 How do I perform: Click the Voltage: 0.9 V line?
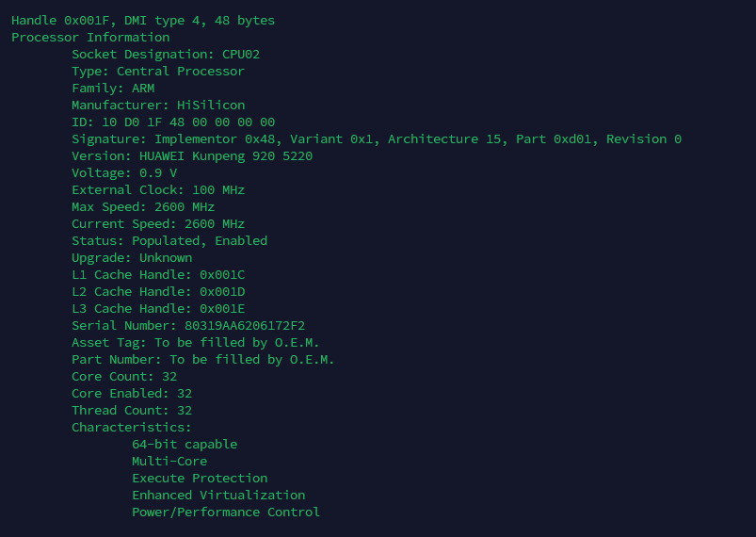(124, 172)
